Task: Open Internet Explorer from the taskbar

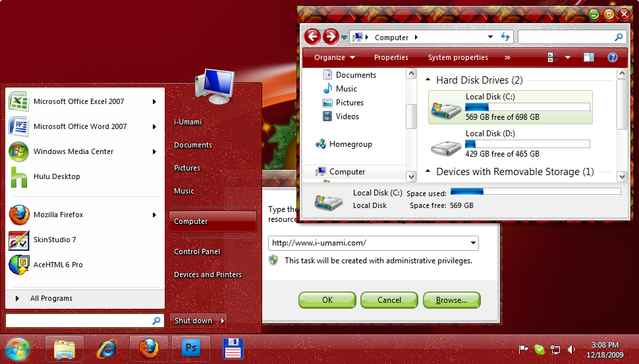Action: click(106, 348)
